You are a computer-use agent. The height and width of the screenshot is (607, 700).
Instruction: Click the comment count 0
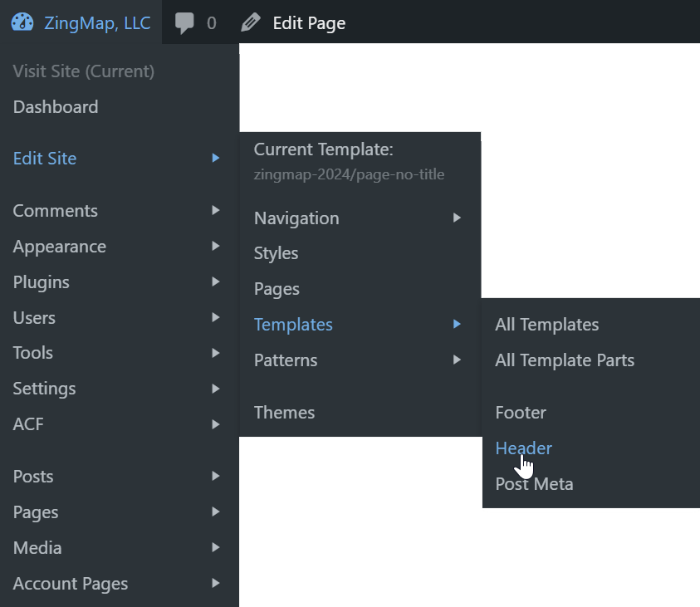click(212, 23)
